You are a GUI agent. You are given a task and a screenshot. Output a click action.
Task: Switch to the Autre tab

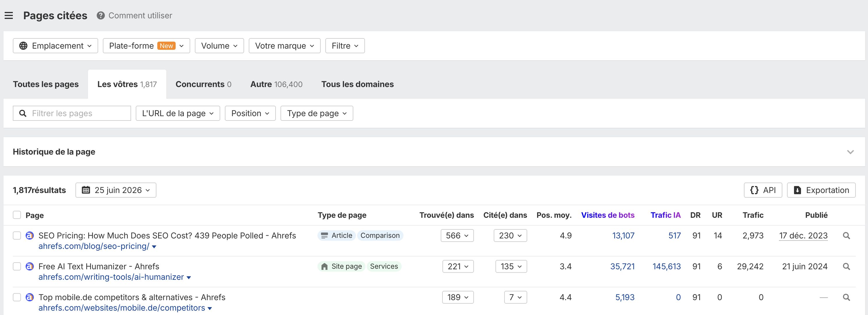pos(276,84)
